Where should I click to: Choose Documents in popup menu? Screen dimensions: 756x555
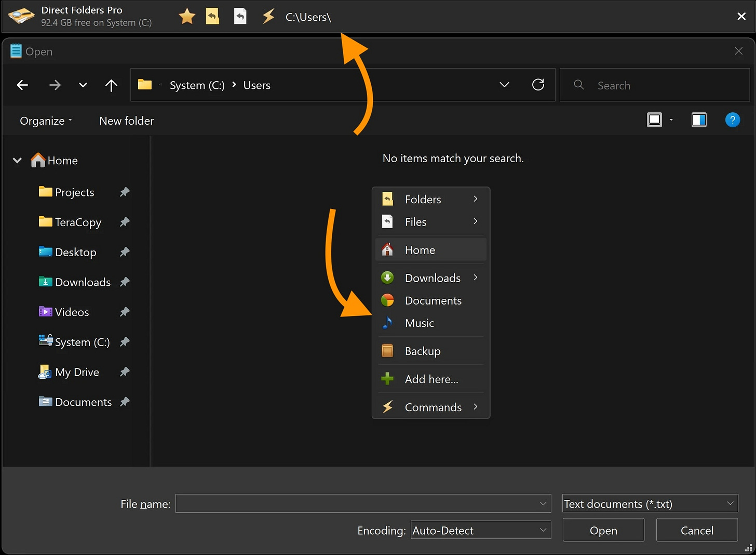[431, 300]
